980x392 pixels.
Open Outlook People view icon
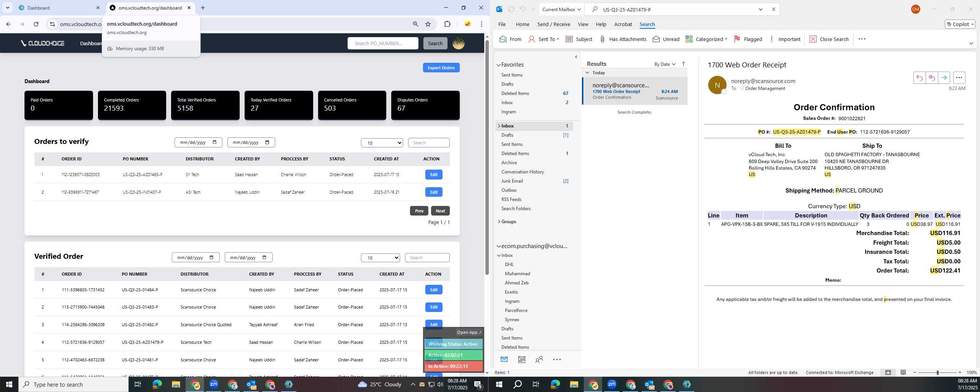pyautogui.click(x=539, y=359)
